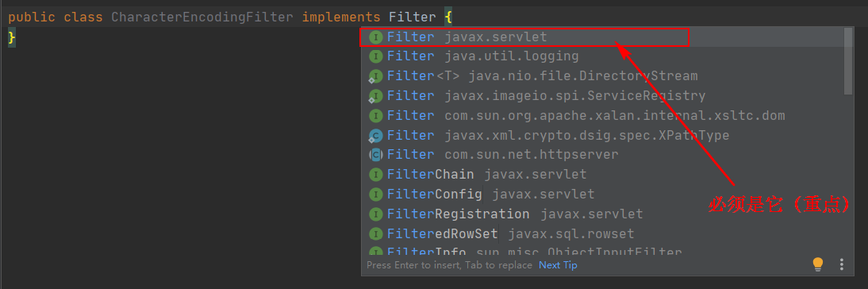Screen dimensions: 868x289
Task: Choose FilterInfo ObjectInputFilter suggestion
Action: 603,250
